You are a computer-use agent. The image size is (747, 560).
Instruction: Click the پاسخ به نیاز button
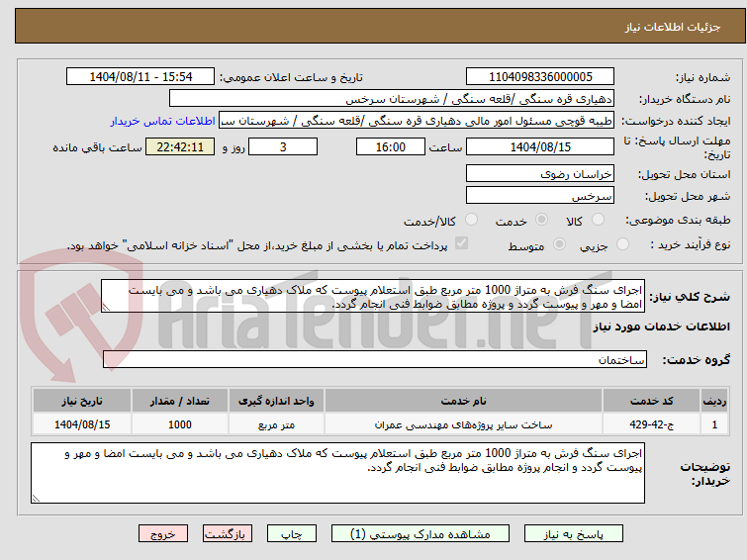[573, 534]
